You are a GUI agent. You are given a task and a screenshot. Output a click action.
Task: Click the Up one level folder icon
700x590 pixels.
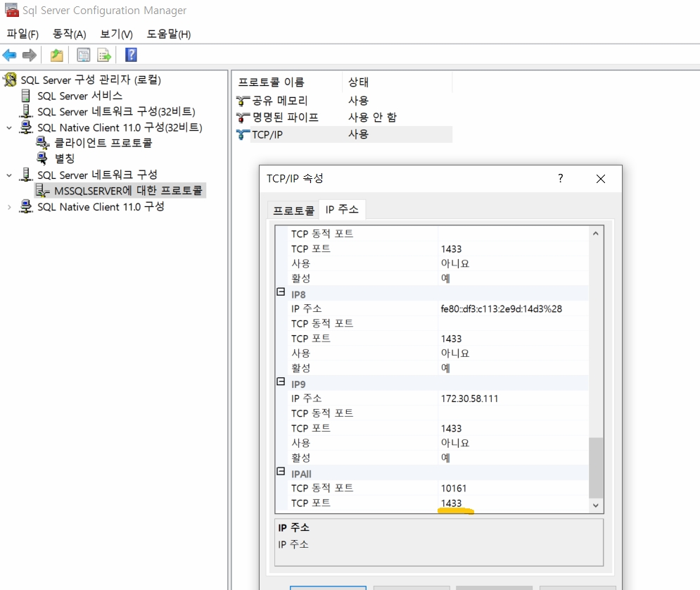click(x=57, y=56)
